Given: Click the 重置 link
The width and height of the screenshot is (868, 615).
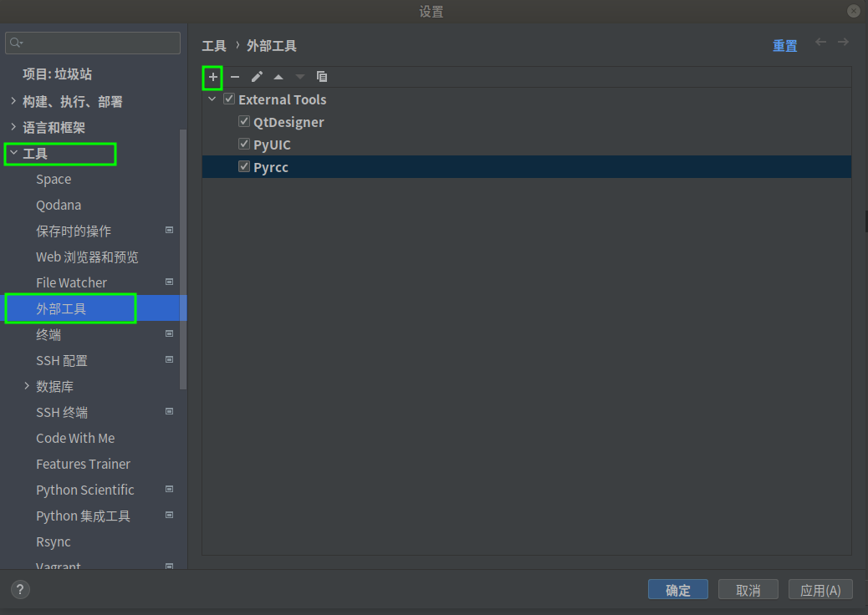Looking at the screenshot, I should 784,46.
